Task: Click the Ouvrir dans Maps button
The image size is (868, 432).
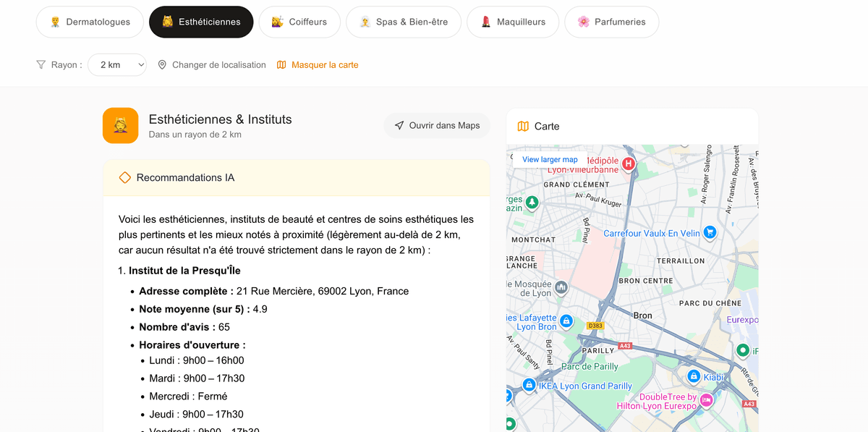Action: coord(437,125)
